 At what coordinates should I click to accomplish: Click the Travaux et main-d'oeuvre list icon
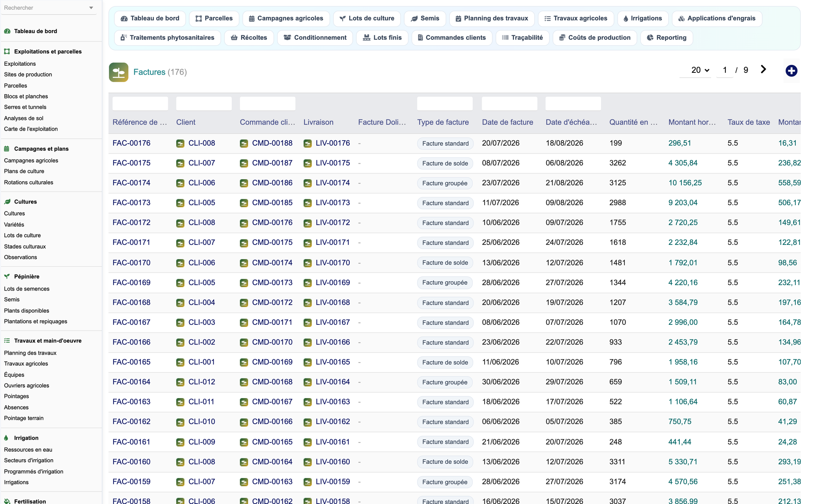(x=7, y=341)
